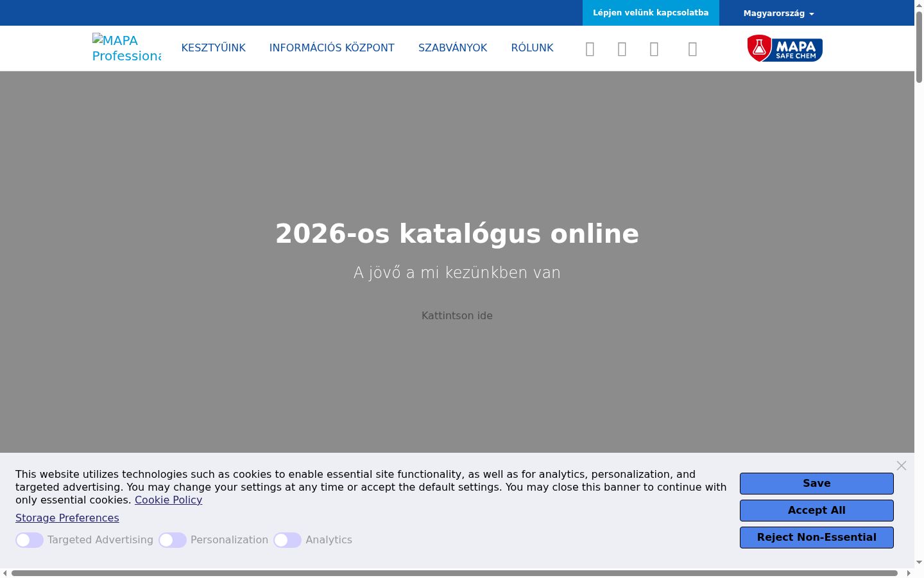924x578 pixels.
Task: Click the vertical page scrollbar thumb
Action: tap(919, 47)
